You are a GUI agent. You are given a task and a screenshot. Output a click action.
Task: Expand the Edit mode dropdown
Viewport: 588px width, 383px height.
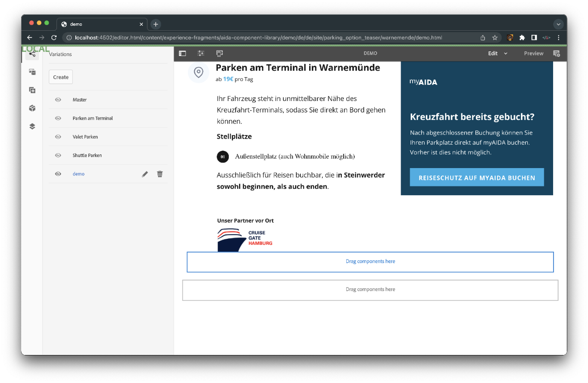tap(498, 53)
